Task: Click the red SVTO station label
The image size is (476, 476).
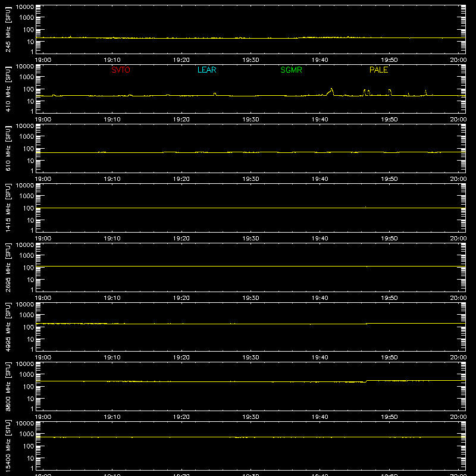Action: click(121, 70)
